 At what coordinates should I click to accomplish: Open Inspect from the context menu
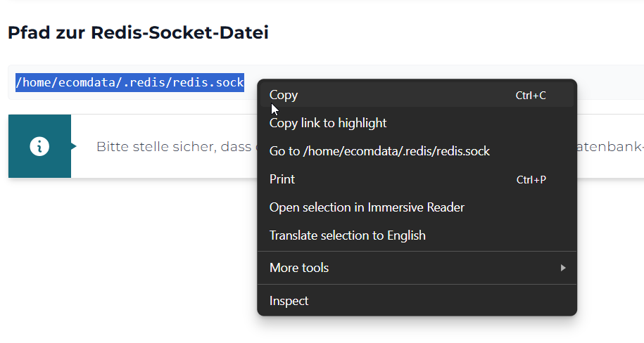[x=289, y=301]
